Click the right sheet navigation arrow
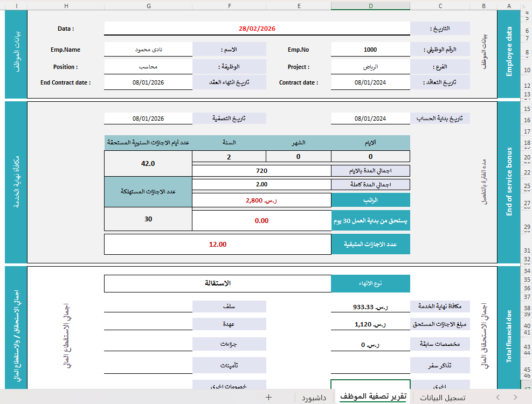The height and width of the screenshot is (404, 532). pyautogui.click(x=516, y=398)
